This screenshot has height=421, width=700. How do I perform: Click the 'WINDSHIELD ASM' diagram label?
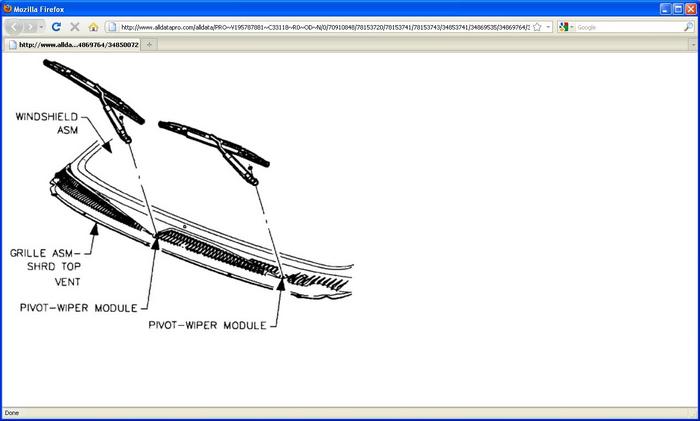tap(47, 123)
